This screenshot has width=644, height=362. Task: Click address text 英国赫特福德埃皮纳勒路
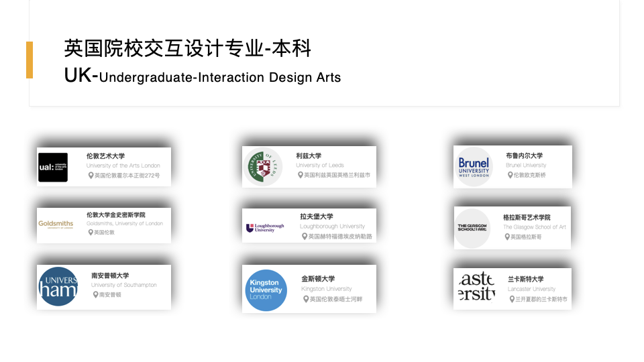(x=341, y=237)
